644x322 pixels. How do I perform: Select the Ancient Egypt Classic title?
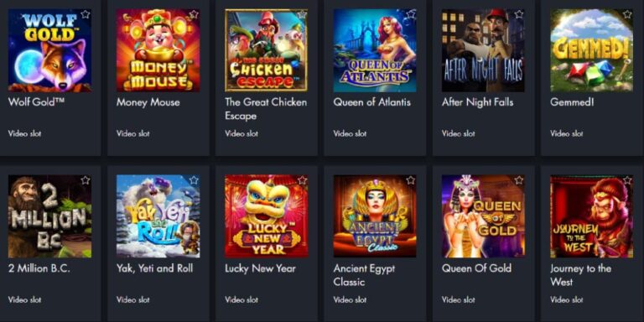[x=364, y=275]
